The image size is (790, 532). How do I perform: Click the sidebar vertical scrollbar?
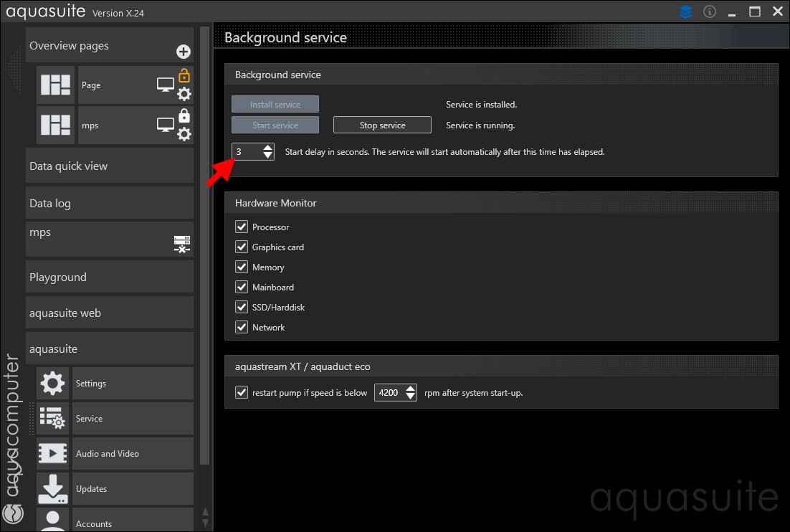[204, 244]
